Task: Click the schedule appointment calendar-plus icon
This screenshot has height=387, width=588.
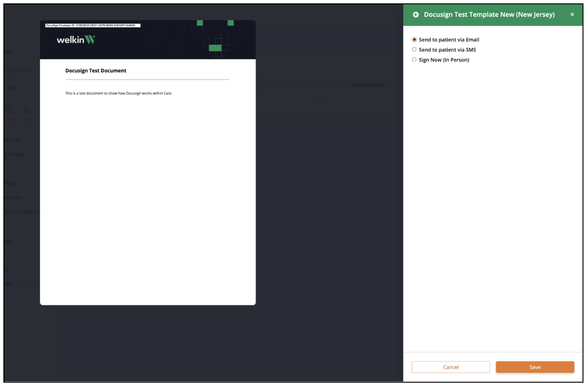Action: pos(27,110)
